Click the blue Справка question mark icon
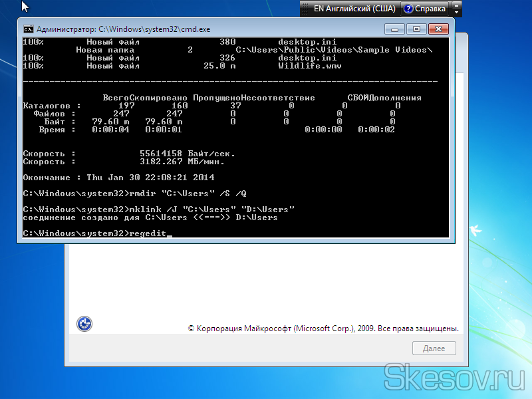 tap(408, 9)
